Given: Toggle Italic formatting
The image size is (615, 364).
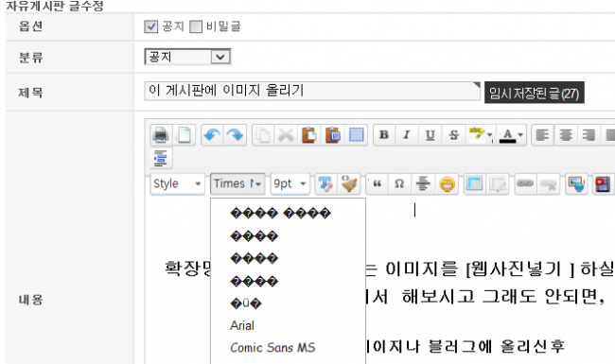Looking at the screenshot, I should coord(407,135).
